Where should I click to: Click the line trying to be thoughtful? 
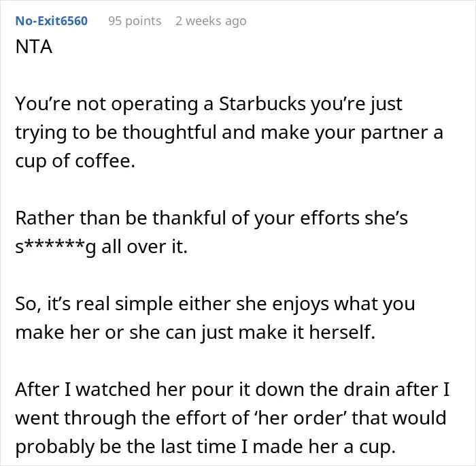click(x=229, y=133)
